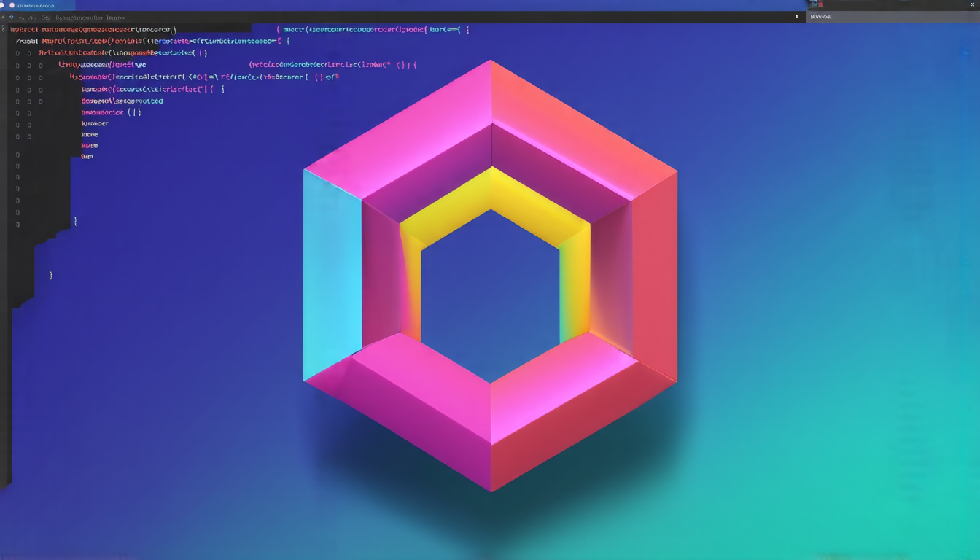The image size is (980, 560).
Task: Expand the second gutter marker on the third code line
Action: pos(29,53)
